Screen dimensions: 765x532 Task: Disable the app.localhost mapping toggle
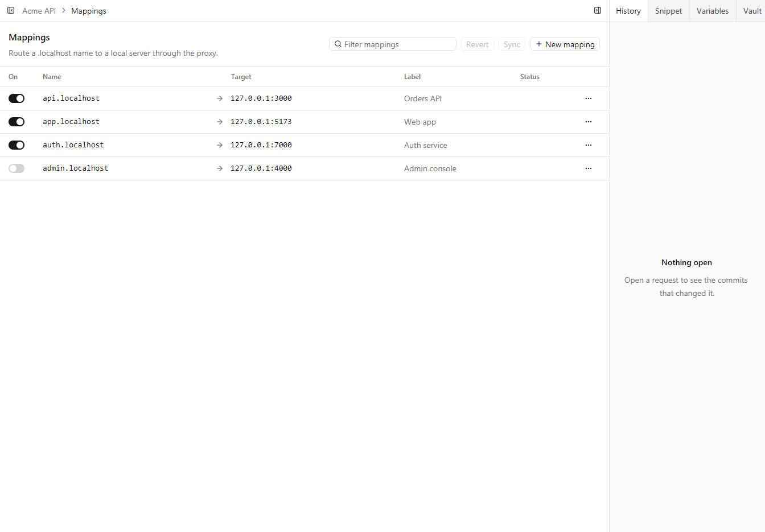point(17,122)
